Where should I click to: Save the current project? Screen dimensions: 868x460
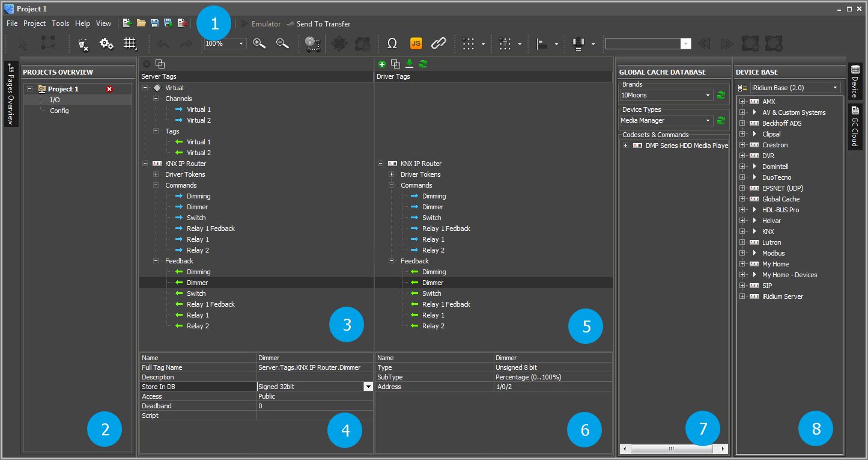point(155,22)
